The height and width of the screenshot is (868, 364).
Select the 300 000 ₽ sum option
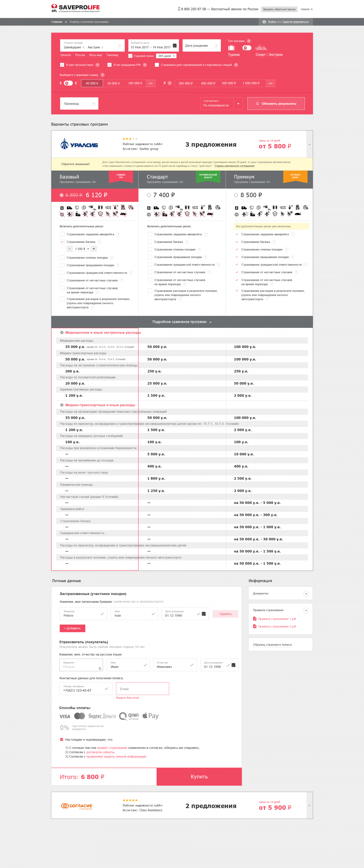coord(186,83)
